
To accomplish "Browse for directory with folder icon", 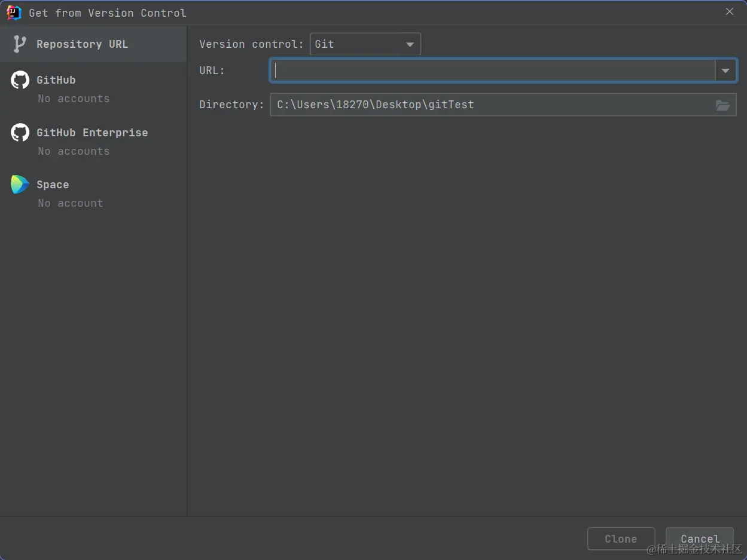I will pyautogui.click(x=722, y=105).
